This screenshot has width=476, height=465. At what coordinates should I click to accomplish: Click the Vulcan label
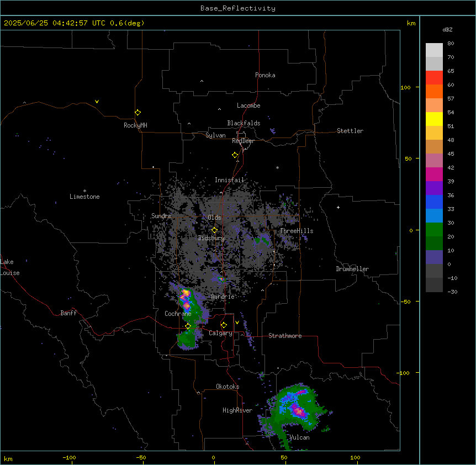pos(299,437)
